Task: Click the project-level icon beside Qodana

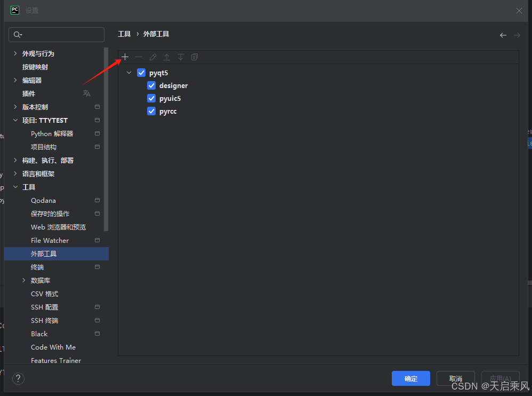Action: pyautogui.click(x=98, y=200)
